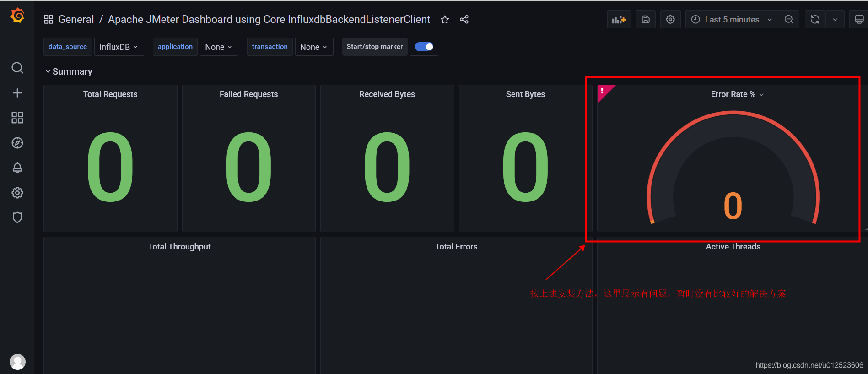
Task: Open the transaction None dropdown
Action: tap(314, 47)
